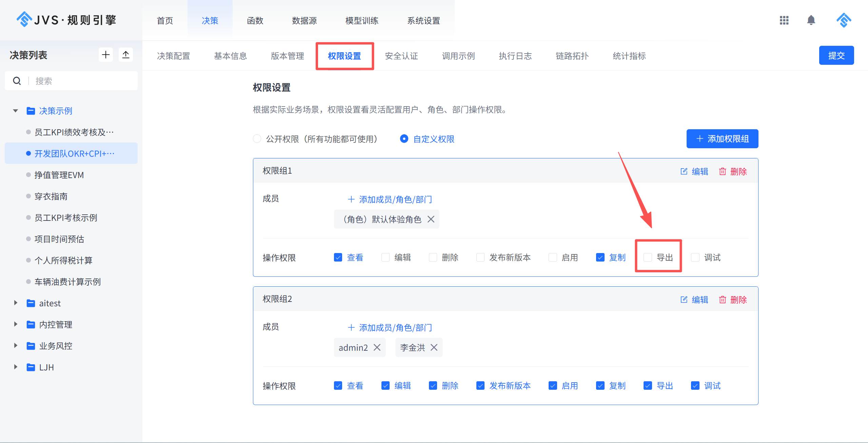The image size is (868, 443).
Task: Click the search magnifier icon
Action: [x=17, y=81]
